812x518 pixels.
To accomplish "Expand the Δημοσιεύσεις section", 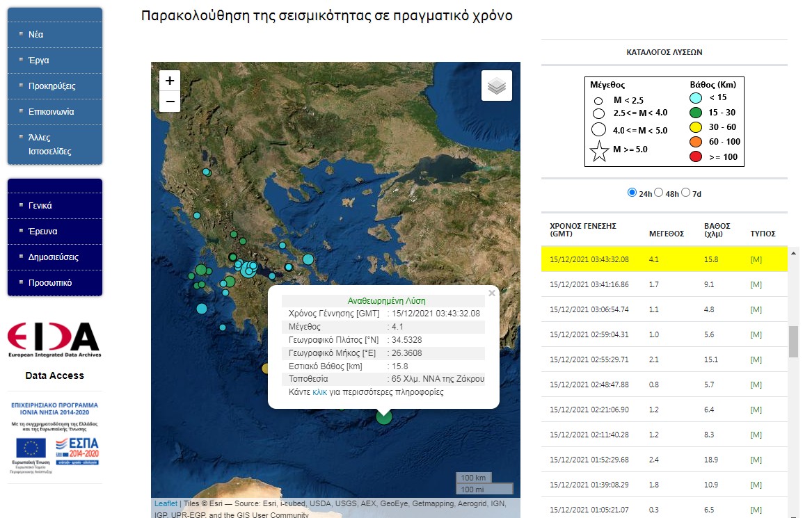I will 54,257.
